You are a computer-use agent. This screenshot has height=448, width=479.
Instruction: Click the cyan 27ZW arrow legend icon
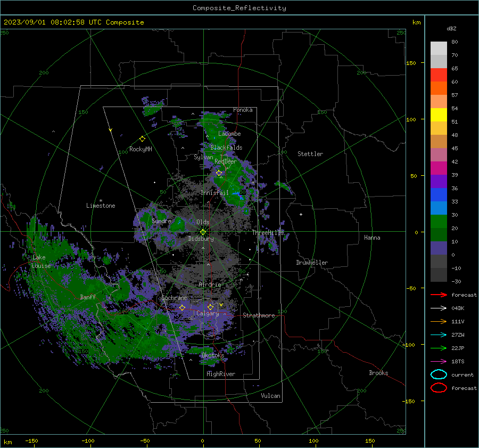coord(439,335)
